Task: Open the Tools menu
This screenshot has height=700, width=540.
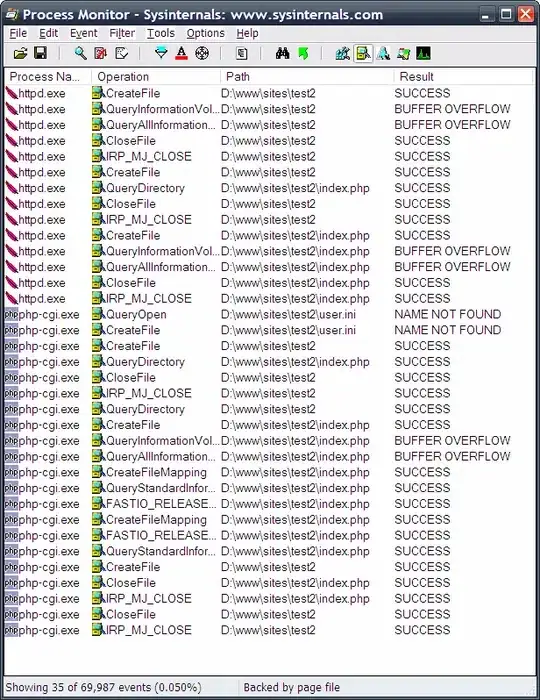Action: [161, 33]
